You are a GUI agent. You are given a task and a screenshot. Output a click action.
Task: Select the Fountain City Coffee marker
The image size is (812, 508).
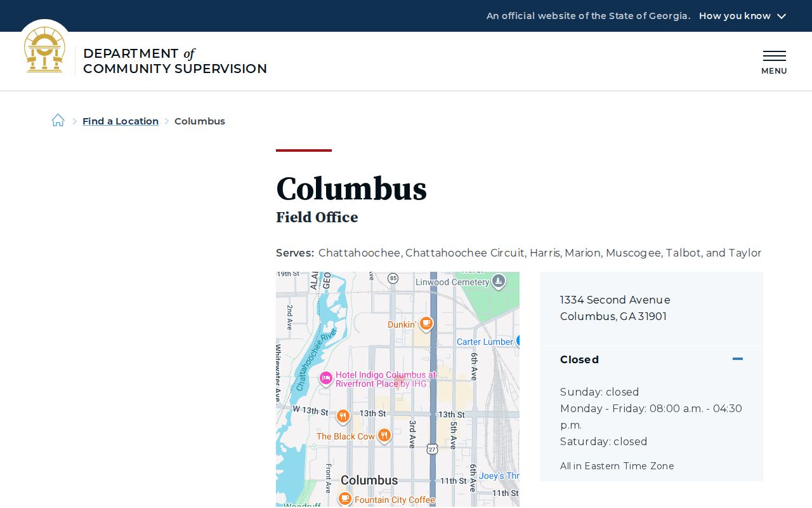point(344,498)
